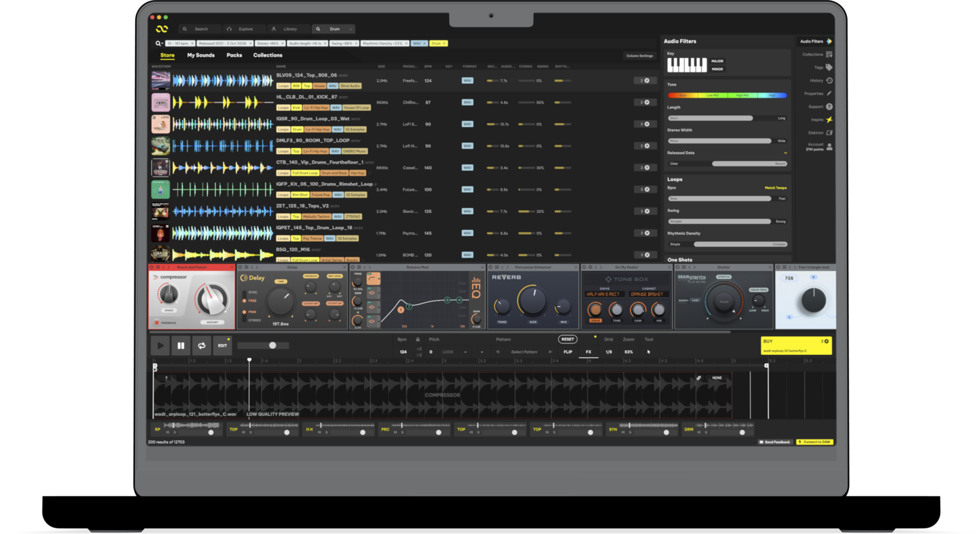Image resolution: width=980 pixels, height=534 pixels.
Task: Remove the 'Swing <86%' filter chip
Action: [356, 43]
